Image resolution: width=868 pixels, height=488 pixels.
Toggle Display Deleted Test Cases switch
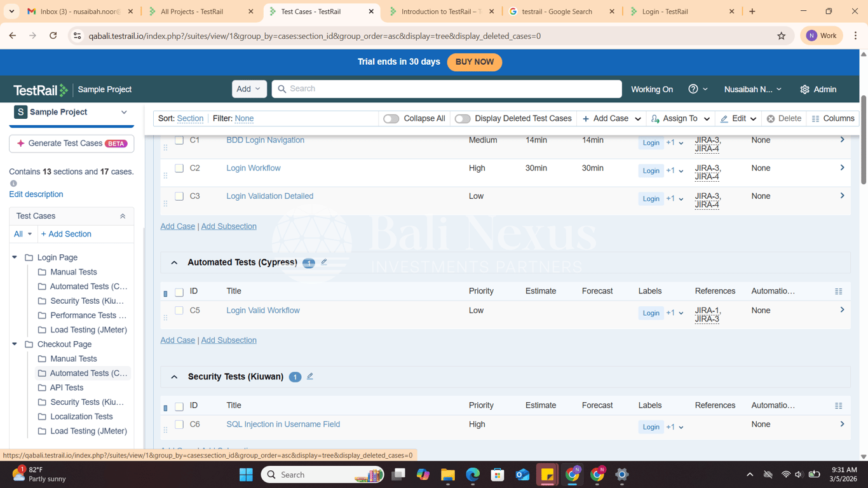(463, 119)
